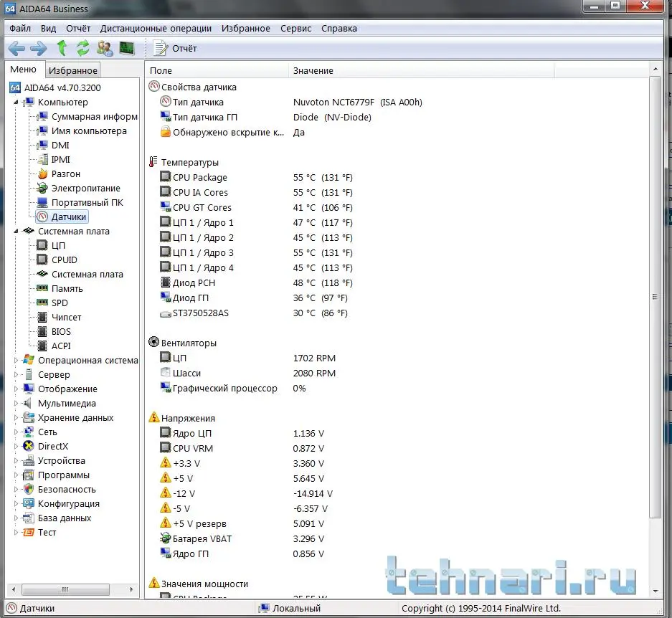Expand the Отображение tree node

click(x=16, y=389)
